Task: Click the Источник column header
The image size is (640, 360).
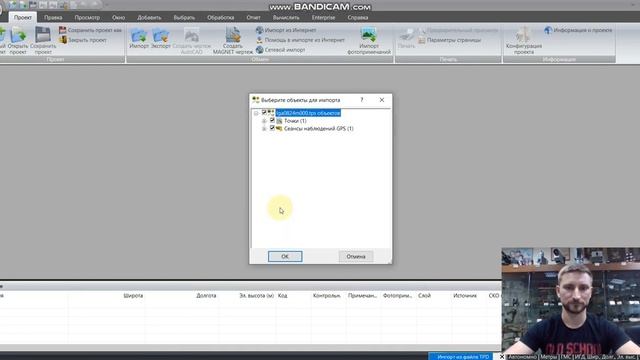Action: click(465, 296)
